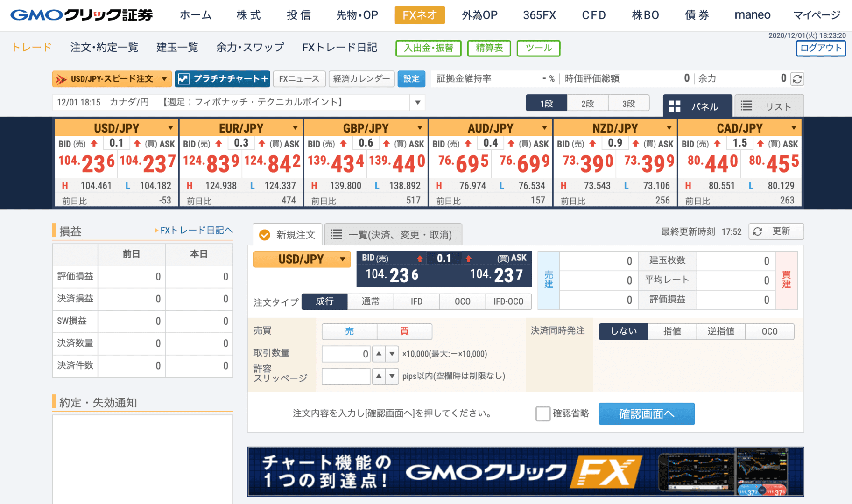Open 建玉一覧 submenu
The image size is (852, 504).
pyautogui.click(x=177, y=48)
